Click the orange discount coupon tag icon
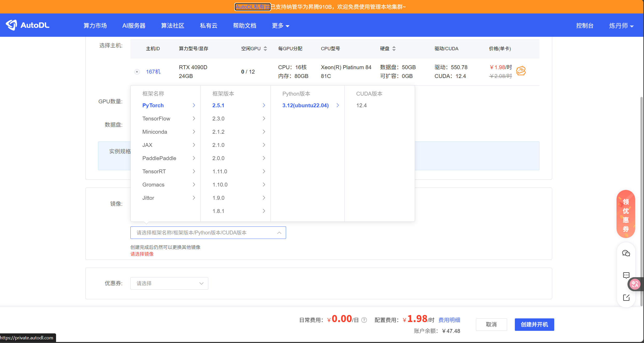The width and height of the screenshot is (644, 343). click(521, 70)
